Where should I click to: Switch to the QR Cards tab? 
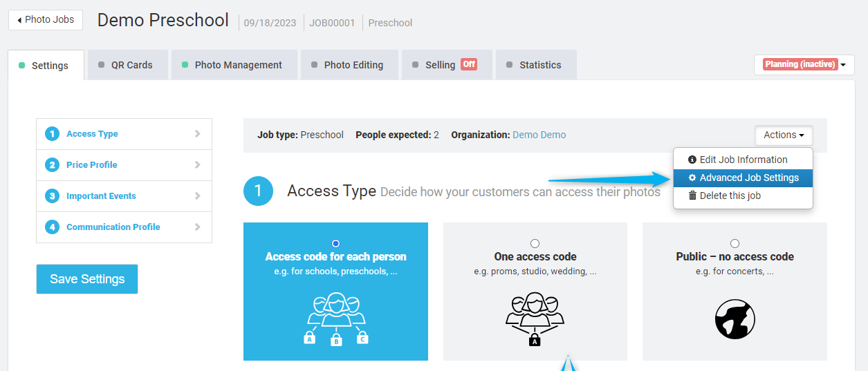(x=127, y=65)
